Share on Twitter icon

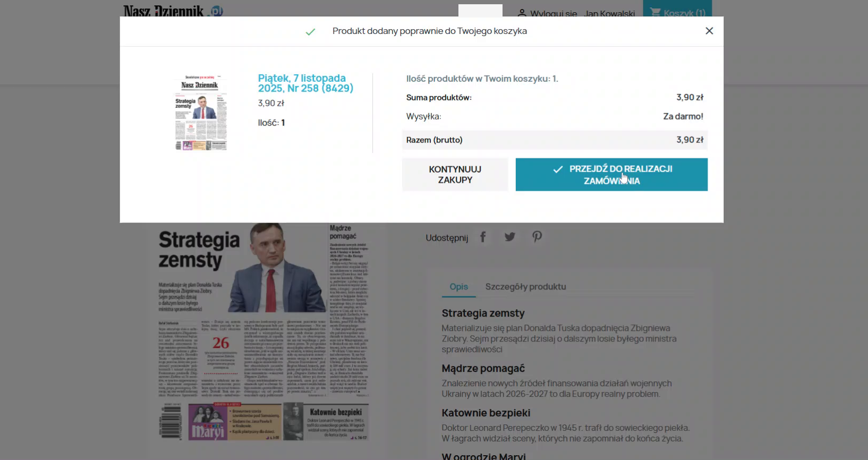510,237
